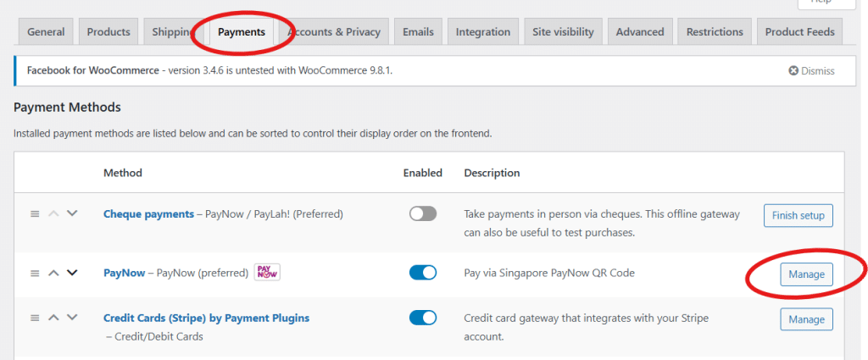
Task: Go to the Product Feeds tab
Action: click(799, 32)
